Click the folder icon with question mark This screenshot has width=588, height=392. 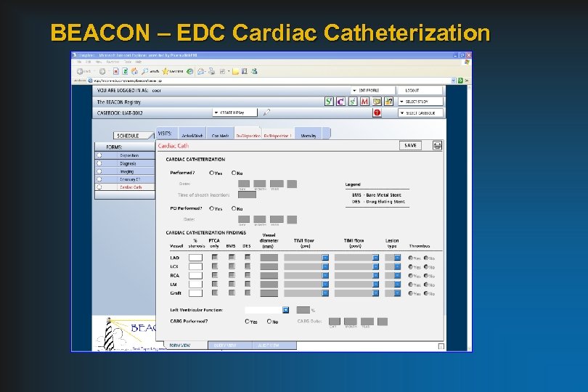389,102
